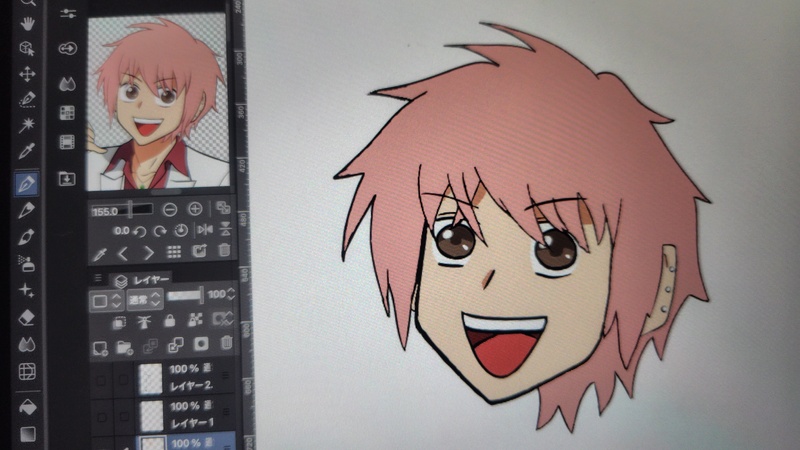The width and height of the screenshot is (800, 450).
Task: Select the Decoration sparkle tool
Action: point(26,290)
